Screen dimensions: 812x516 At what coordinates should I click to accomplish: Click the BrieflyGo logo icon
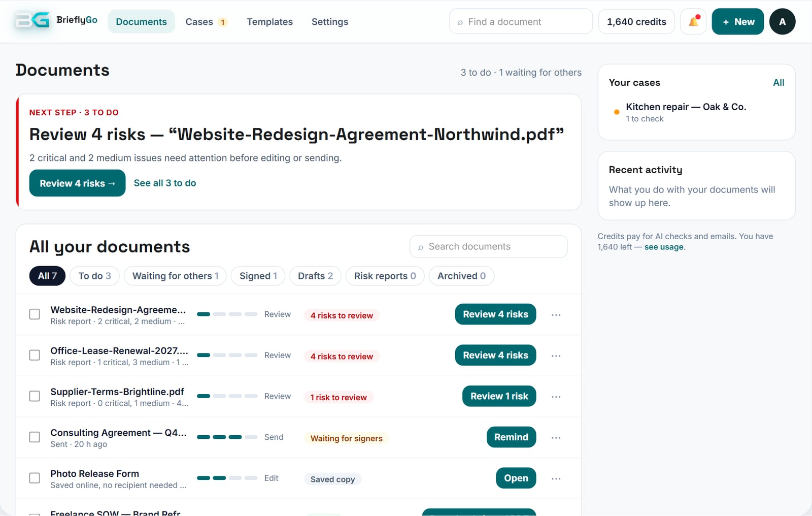click(x=32, y=21)
